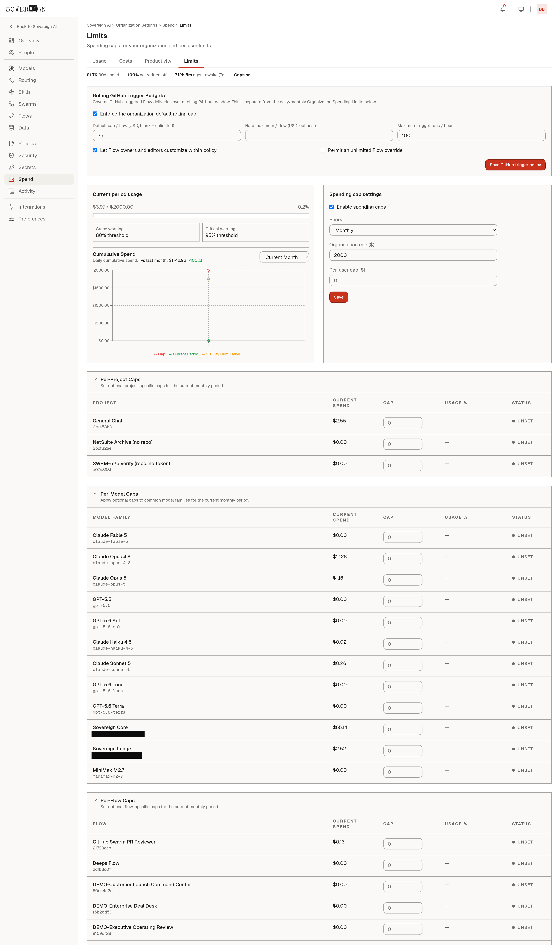Click the MiniMax M2.7 cap input

tap(403, 772)
